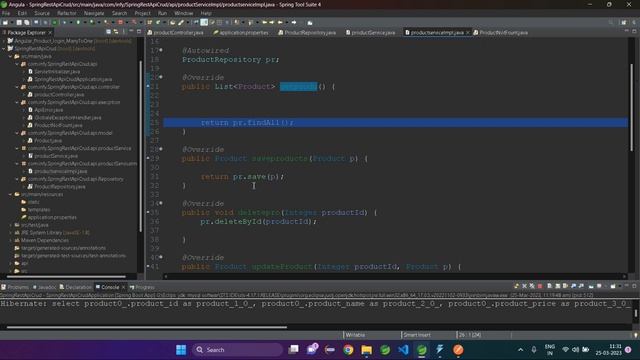Open Google Chrome from taskbar
Viewport: 640px width, 360px height.
coord(348,350)
